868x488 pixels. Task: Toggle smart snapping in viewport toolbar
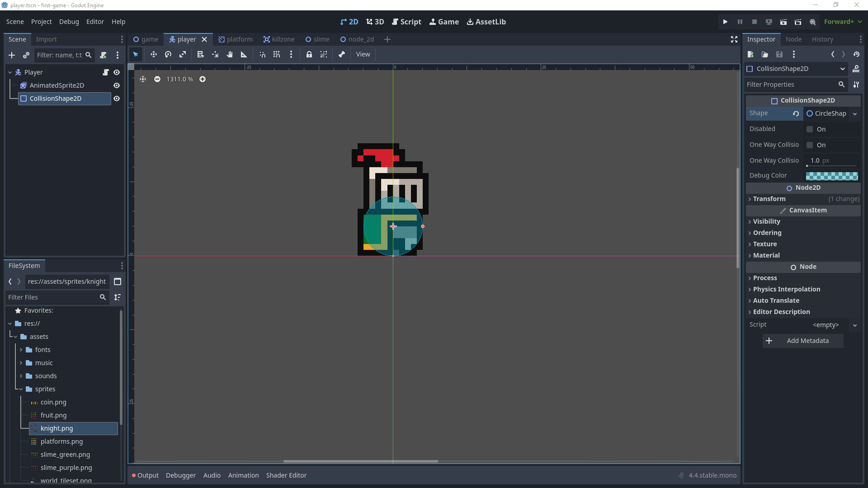[x=262, y=55]
